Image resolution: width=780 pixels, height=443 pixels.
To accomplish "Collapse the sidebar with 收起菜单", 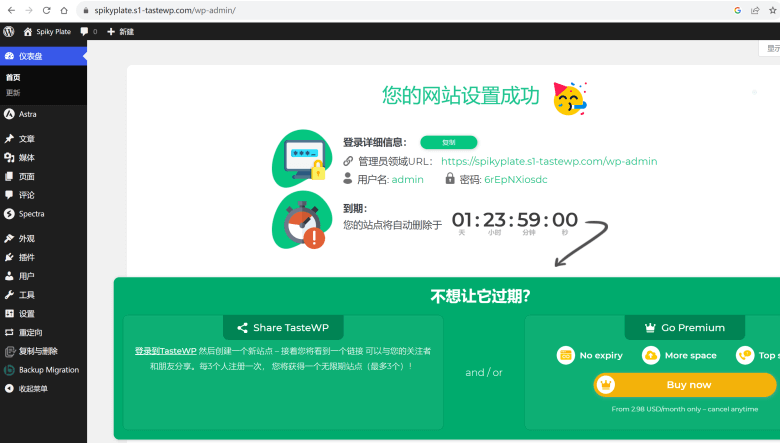I will [43, 389].
